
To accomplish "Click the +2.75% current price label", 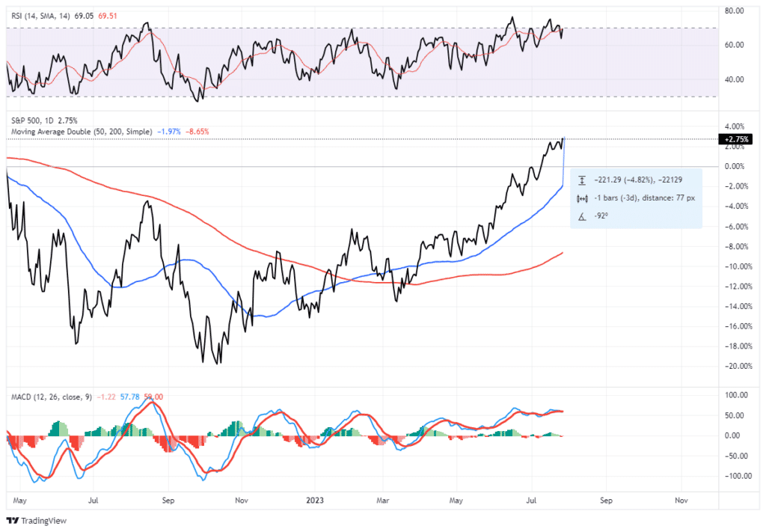I will (x=735, y=140).
